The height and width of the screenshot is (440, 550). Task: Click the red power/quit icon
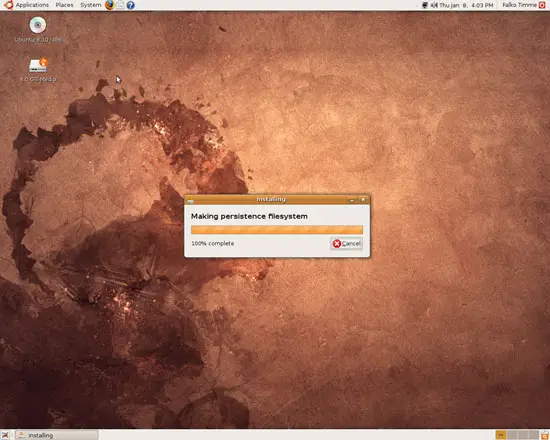pos(542,5)
